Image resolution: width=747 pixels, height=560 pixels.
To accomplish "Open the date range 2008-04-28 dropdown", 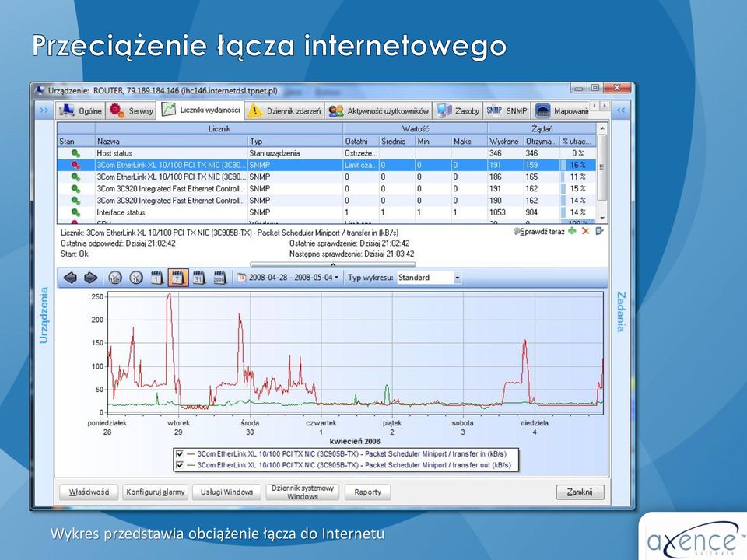I will pyautogui.click(x=289, y=278).
